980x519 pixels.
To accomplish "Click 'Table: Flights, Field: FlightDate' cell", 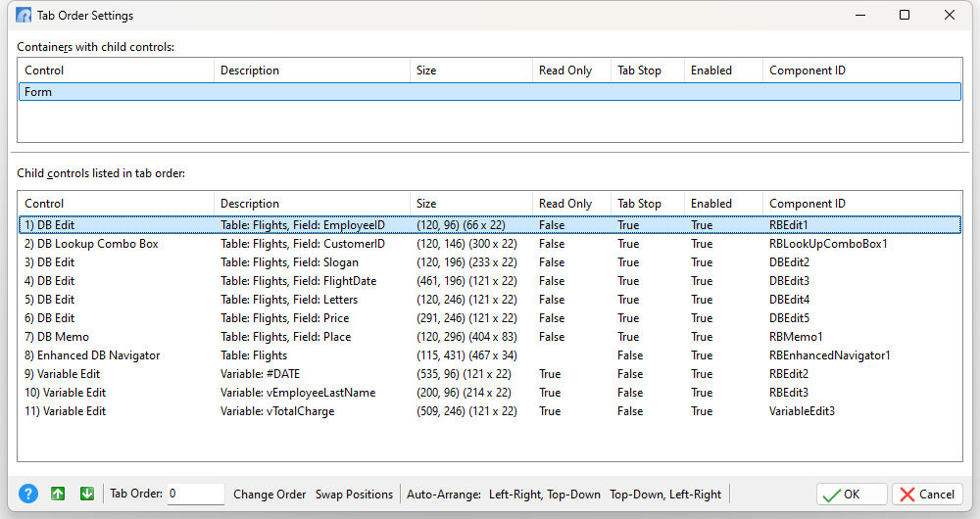I will point(298,281).
